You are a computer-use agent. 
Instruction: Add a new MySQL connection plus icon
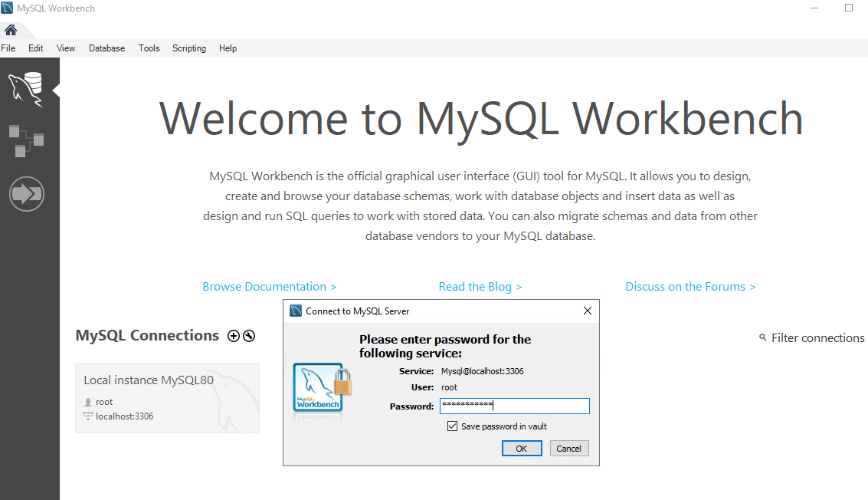coord(234,336)
